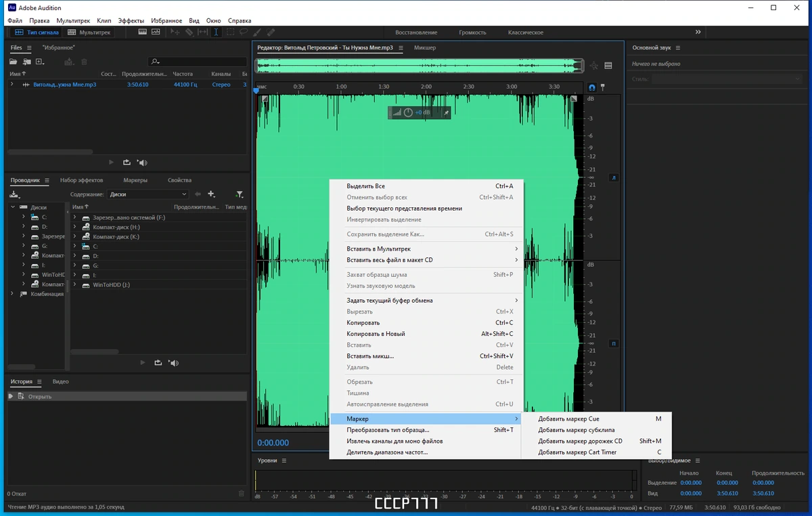Toggle auto-play speaker icon in Files panel
Image resolution: width=812 pixels, height=516 pixels.
142,163
